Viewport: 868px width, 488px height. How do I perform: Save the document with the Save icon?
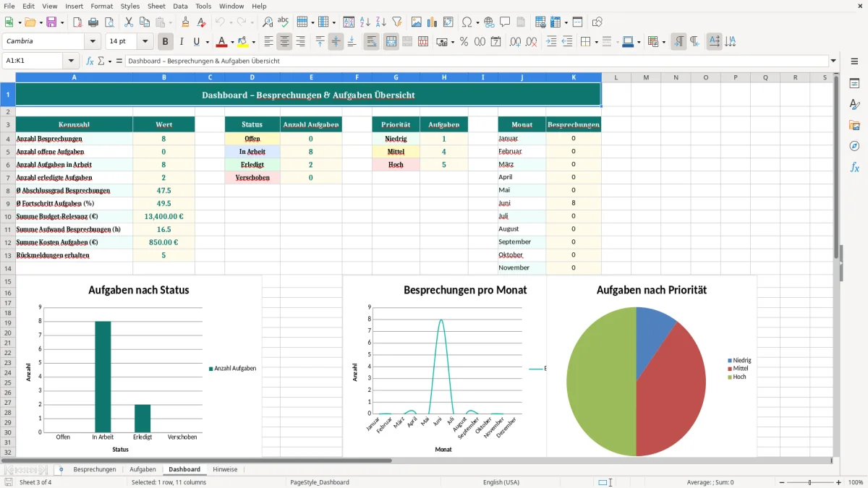point(51,22)
